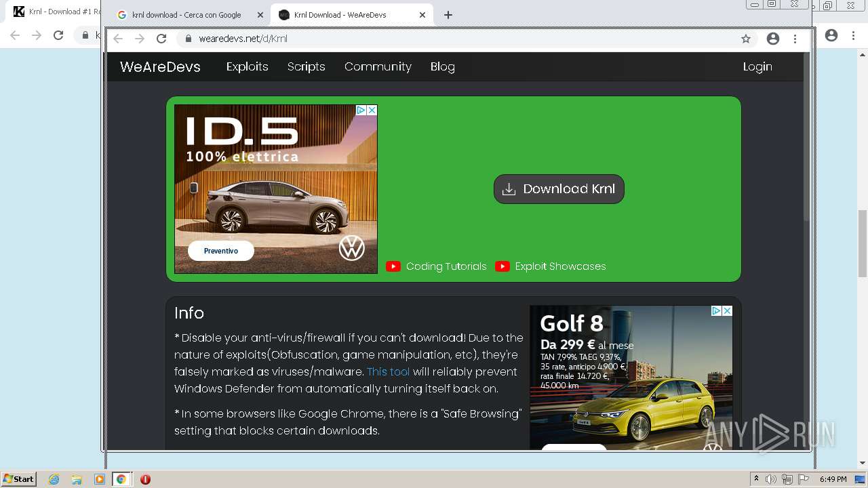868x488 pixels.
Task: Click the Volkswagen logo in ID.5 ad
Action: tap(351, 248)
